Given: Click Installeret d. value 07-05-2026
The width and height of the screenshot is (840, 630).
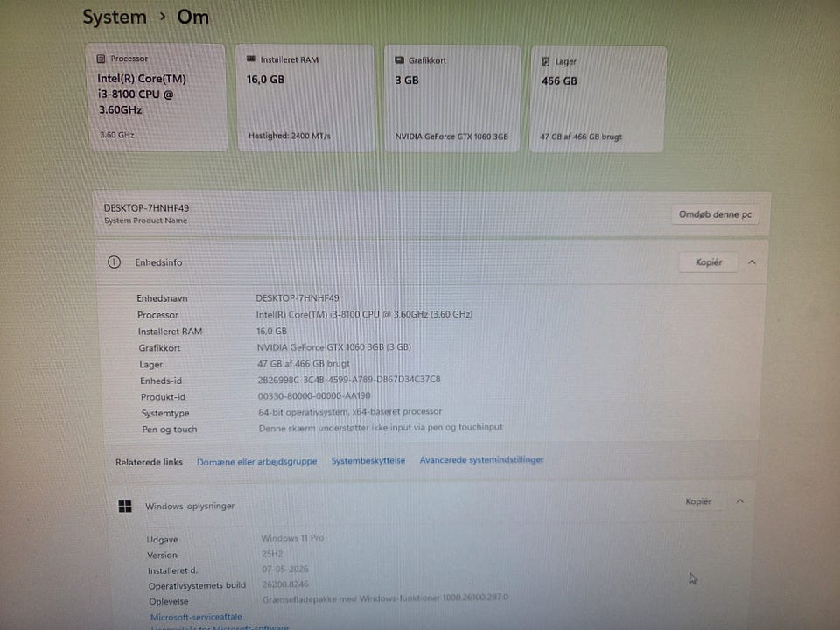Looking at the screenshot, I should [x=285, y=569].
